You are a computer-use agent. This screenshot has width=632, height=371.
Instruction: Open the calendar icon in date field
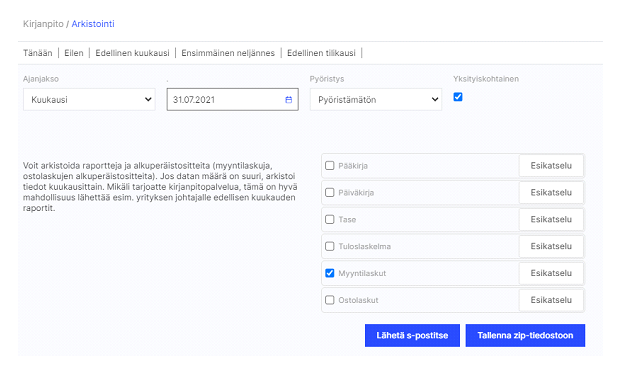click(x=289, y=100)
